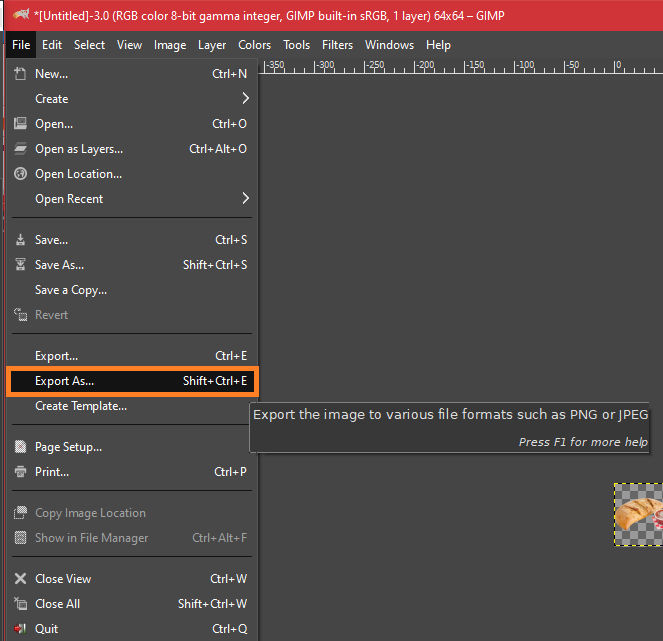Expand the Open Recent submenu arrow
663x641 pixels.
click(x=245, y=198)
